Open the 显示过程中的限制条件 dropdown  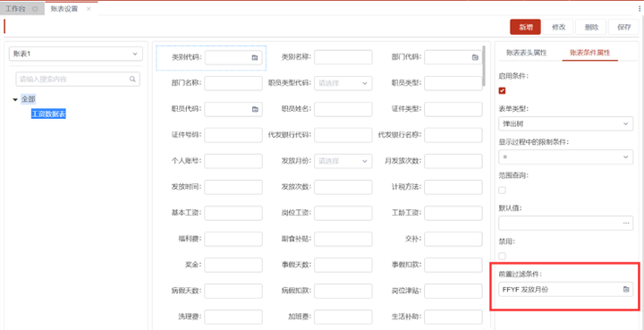(565, 157)
